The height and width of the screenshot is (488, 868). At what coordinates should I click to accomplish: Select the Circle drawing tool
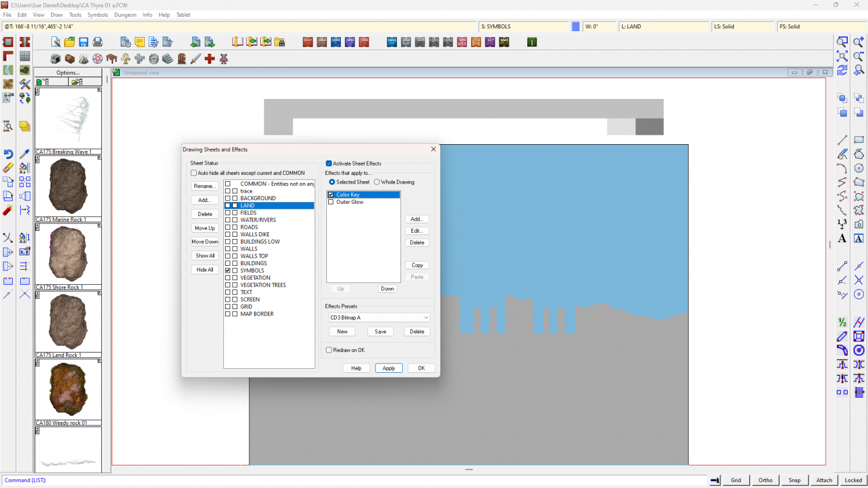tap(859, 168)
